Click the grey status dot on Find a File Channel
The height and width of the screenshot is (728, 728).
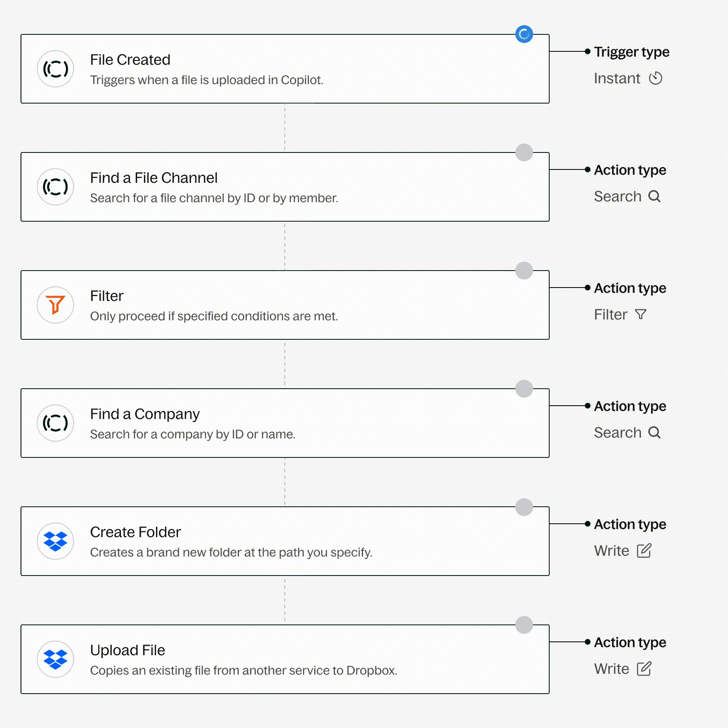click(524, 152)
